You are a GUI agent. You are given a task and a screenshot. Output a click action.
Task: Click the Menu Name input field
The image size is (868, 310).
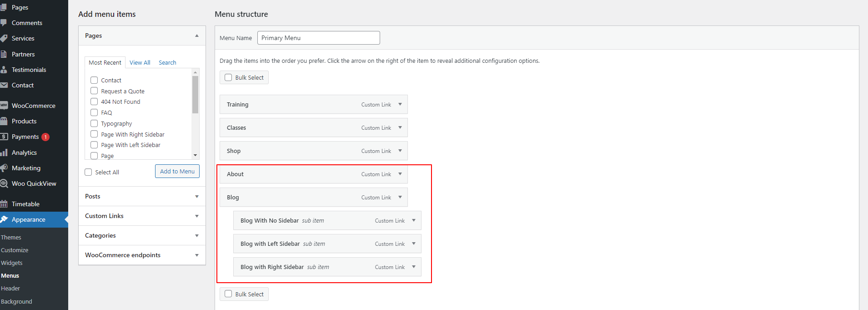(318, 38)
